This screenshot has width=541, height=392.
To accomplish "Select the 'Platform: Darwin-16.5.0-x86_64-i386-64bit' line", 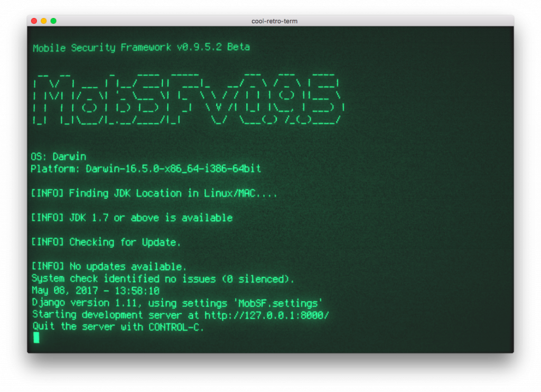I will click(x=146, y=169).
